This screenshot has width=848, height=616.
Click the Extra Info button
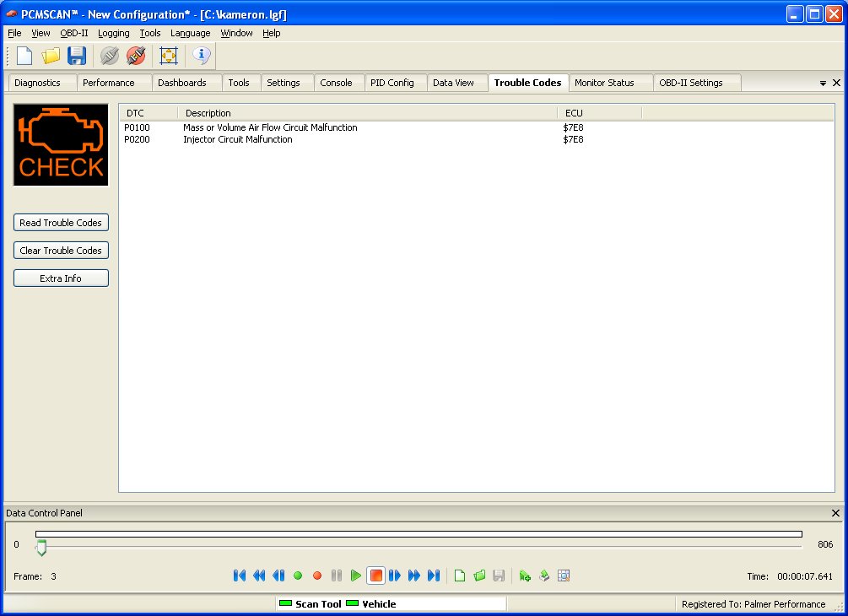[x=61, y=278]
